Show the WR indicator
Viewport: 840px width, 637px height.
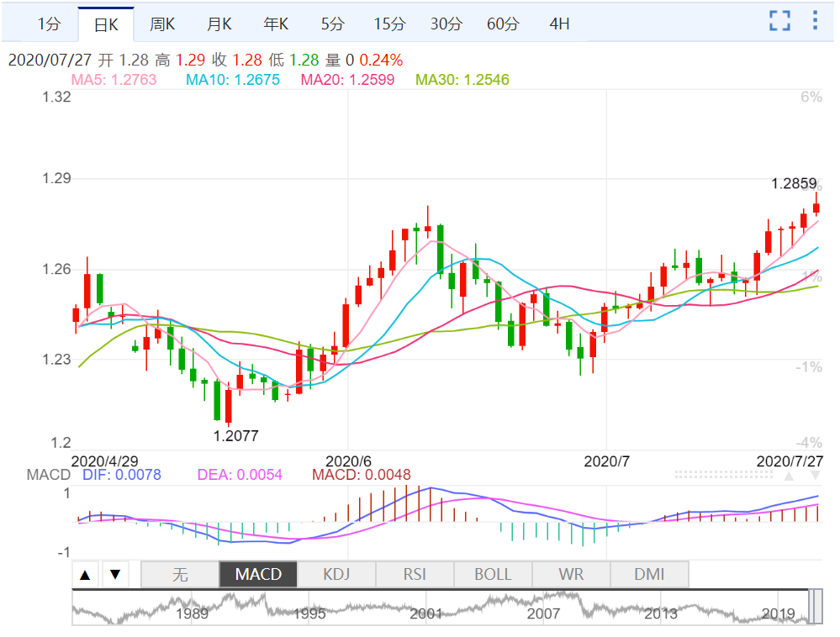(571, 575)
